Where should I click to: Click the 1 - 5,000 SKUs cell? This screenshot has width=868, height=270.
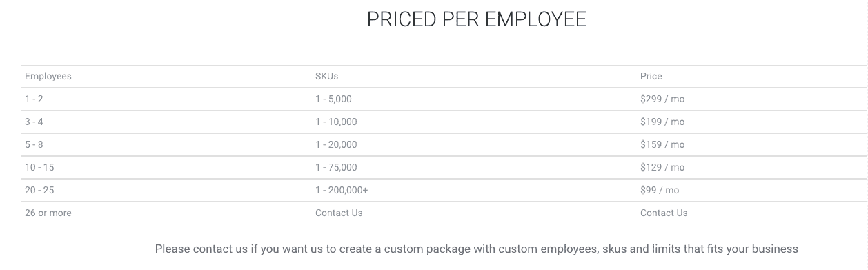pyautogui.click(x=333, y=99)
